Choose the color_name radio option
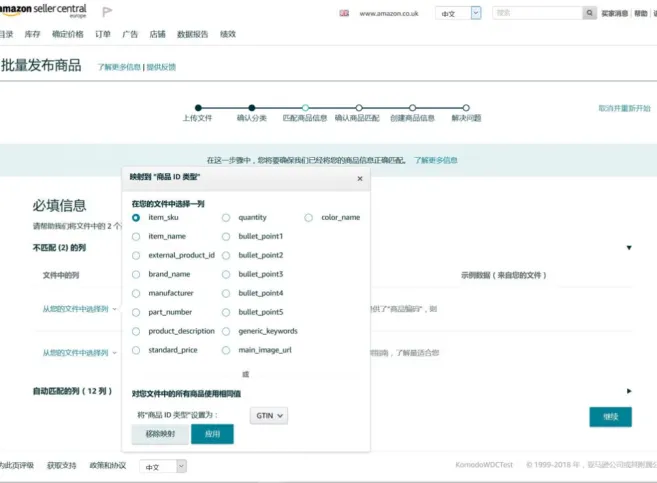The image size is (657, 483). tap(308, 218)
